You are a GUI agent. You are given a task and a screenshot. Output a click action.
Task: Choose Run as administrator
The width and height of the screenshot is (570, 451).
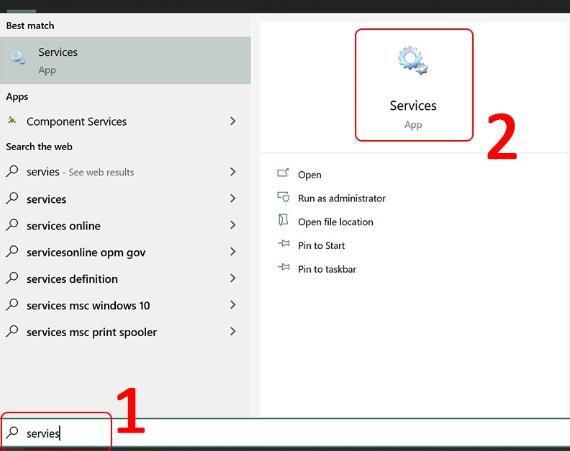coord(342,198)
